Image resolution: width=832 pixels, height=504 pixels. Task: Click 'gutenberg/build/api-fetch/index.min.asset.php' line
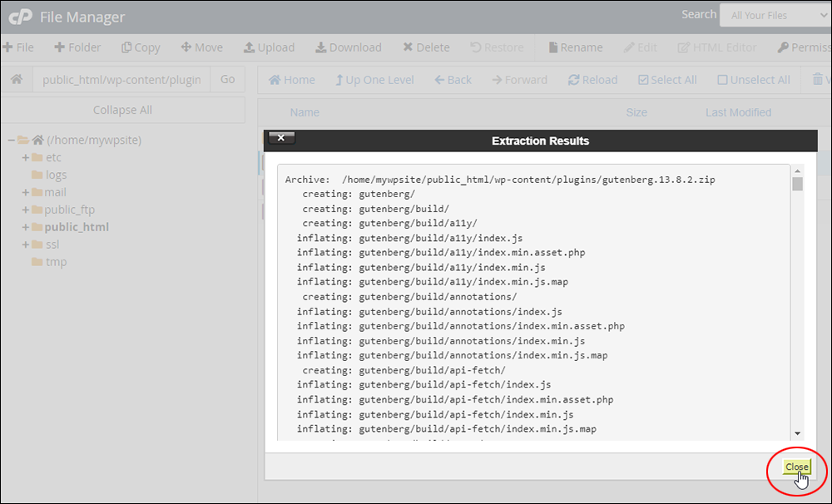(455, 400)
